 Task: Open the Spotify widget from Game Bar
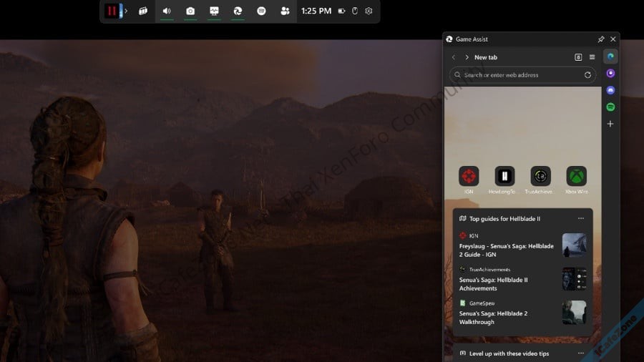[262, 11]
